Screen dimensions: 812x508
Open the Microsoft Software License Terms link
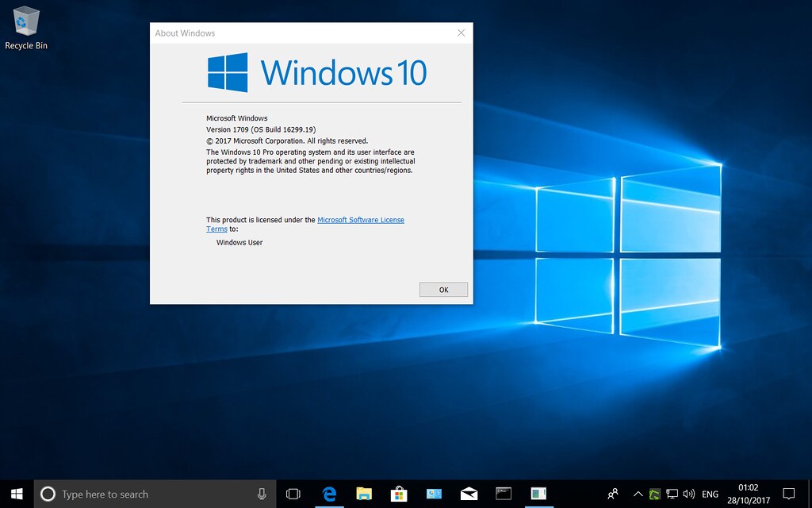pyautogui.click(x=361, y=220)
